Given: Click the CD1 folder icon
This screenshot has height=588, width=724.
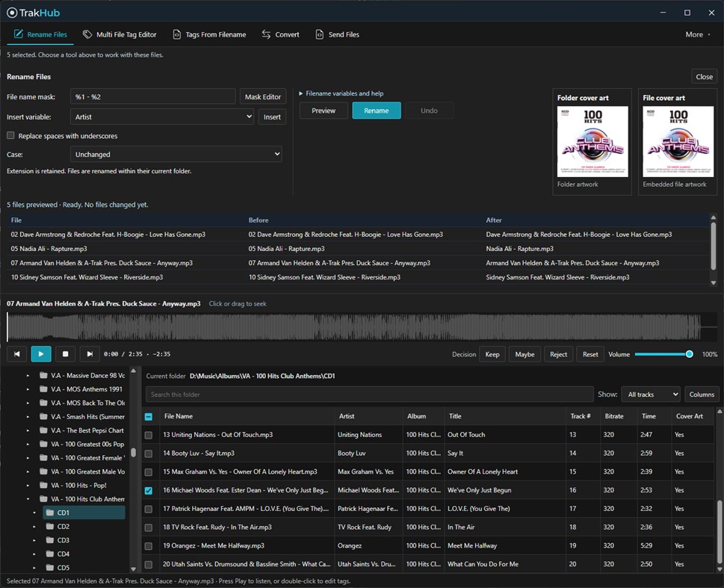Looking at the screenshot, I should point(50,513).
